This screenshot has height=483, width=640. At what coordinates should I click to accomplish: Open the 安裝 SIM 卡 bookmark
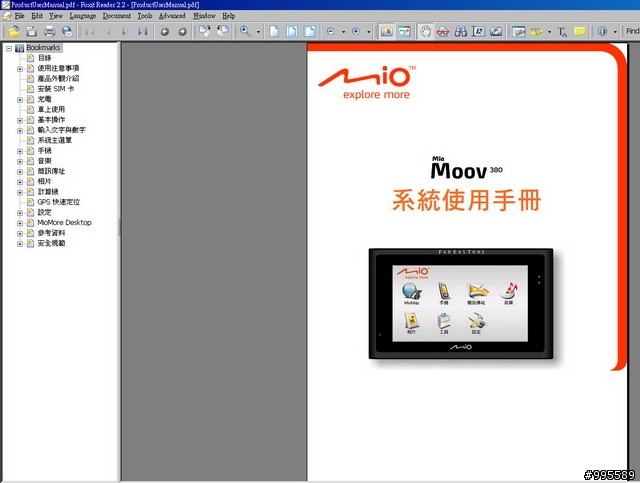56,89
